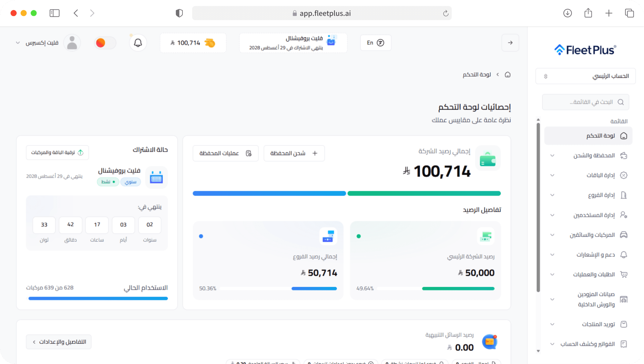Click the رصيد الشركة الرئيسي card icon
This screenshot has height=364, width=644.
tap(486, 236)
